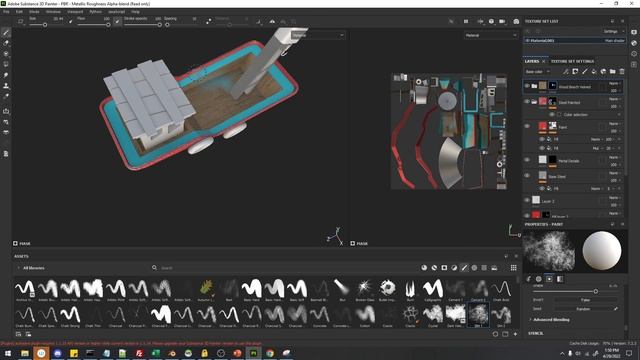The width and height of the screenshot is (640, 360).
Task: Open the File menu
Action: pyautogui.click(x=6, y=12)
